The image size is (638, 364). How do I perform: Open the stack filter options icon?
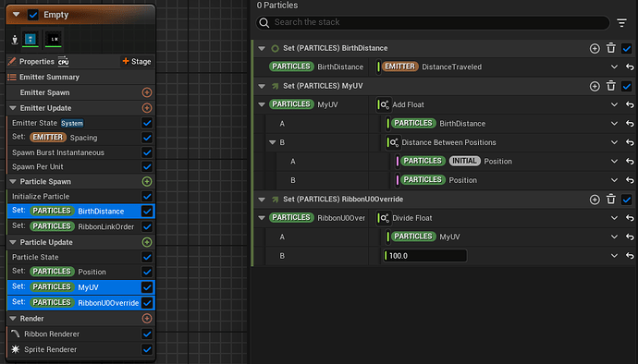pos(621,23)
